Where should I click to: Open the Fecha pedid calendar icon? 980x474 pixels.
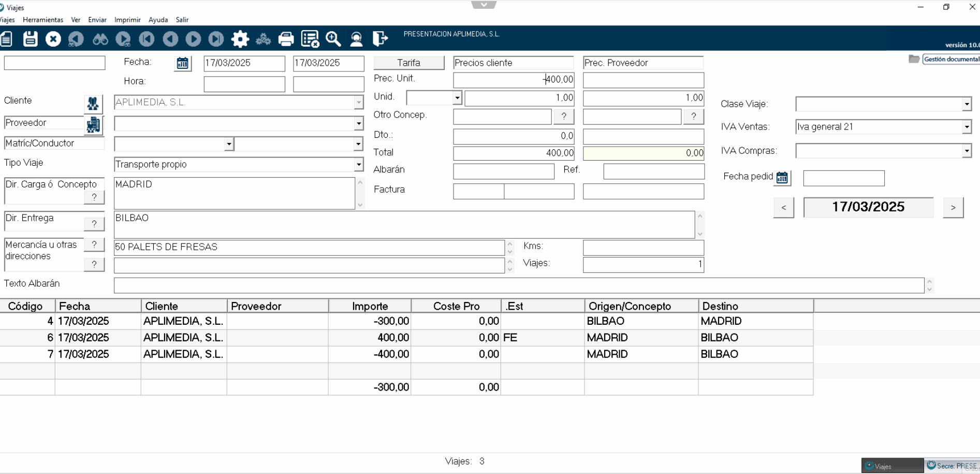coord(782,178)
